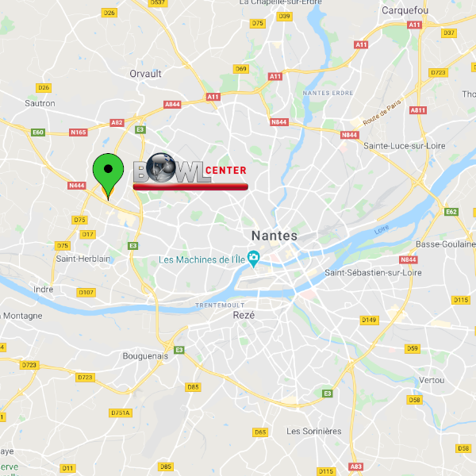
Task: Click the Trentemoult district label
Action: pyautogui.click(x=220, y=305)
